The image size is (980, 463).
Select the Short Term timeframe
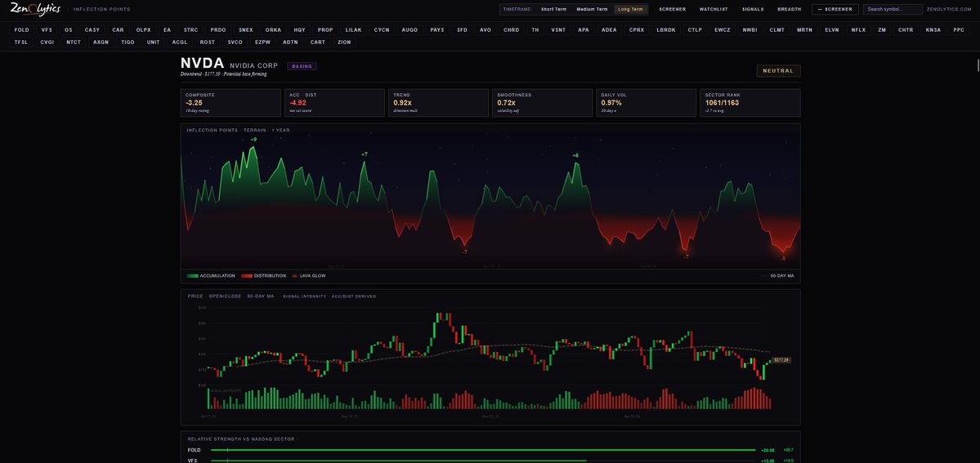[553, 9]
